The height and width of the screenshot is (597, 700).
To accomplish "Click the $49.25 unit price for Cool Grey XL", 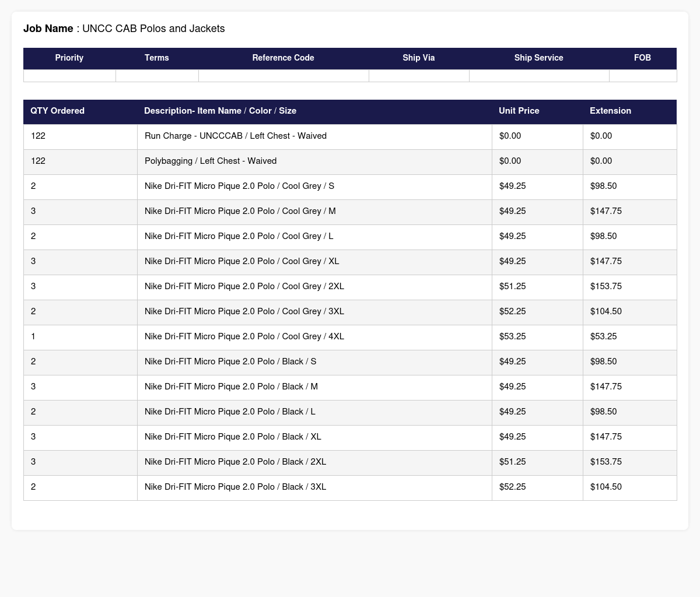I will coord(513,261).
